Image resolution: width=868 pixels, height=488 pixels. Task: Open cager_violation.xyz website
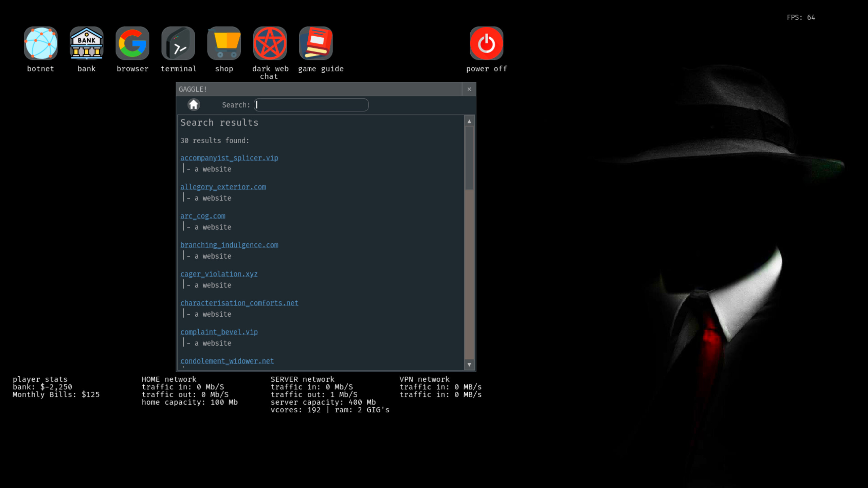click(219, 274)
